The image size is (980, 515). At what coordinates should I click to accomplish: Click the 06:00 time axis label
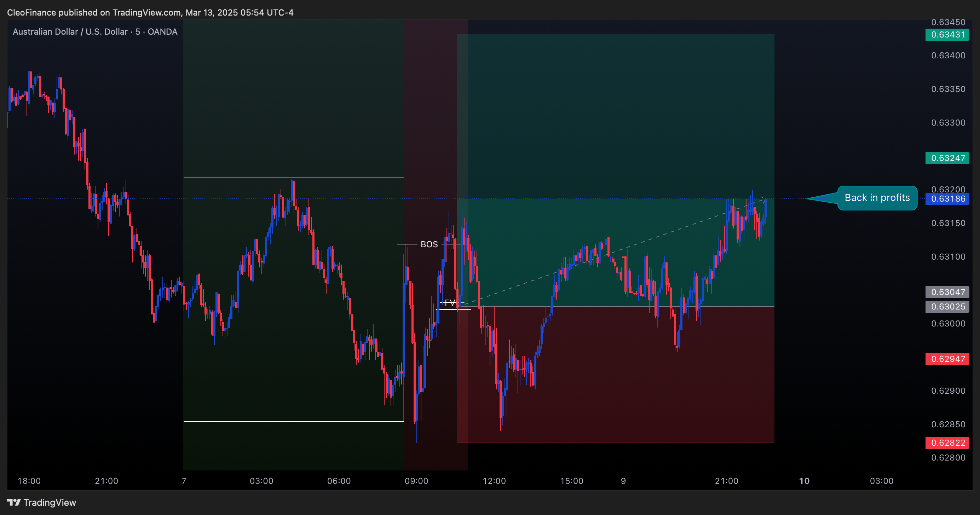point(339,481)
